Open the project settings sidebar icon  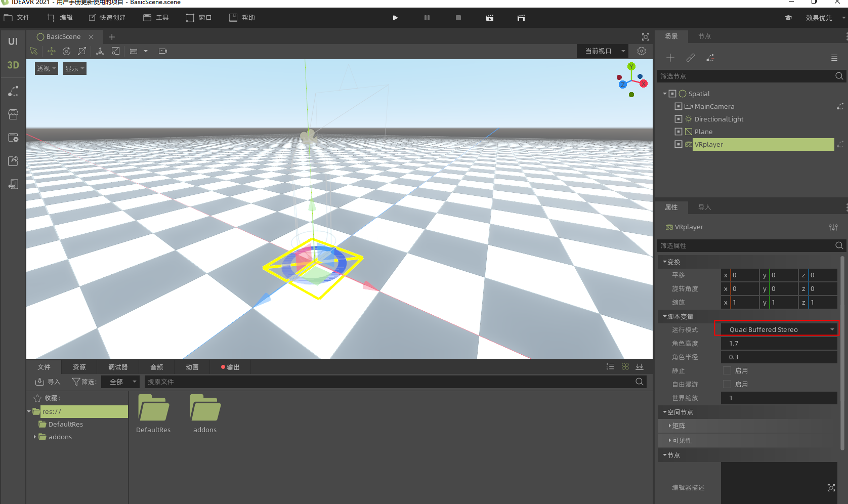[x=13, y=138]
